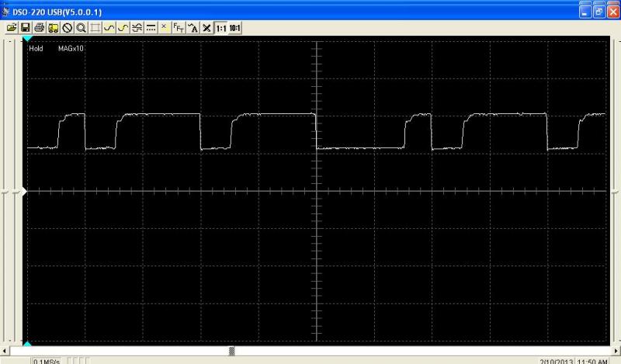Print the waveform display
Screen dimensions: 621x364
pos(40,28)
